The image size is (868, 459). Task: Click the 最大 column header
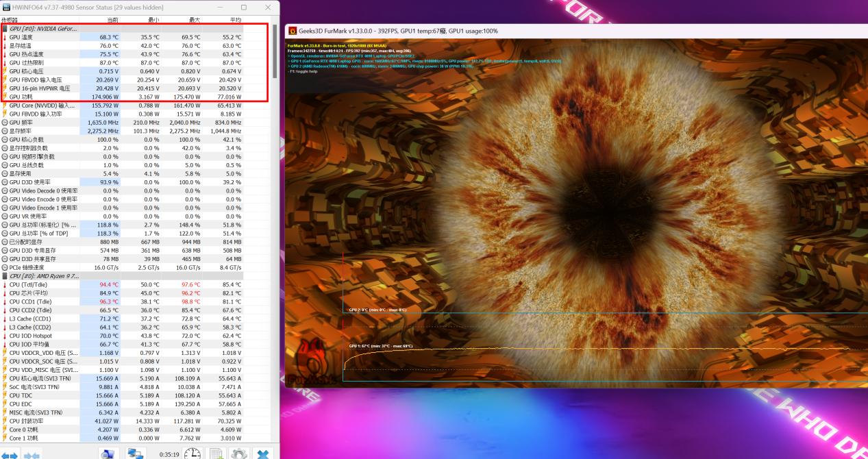[x=194, y=20]
